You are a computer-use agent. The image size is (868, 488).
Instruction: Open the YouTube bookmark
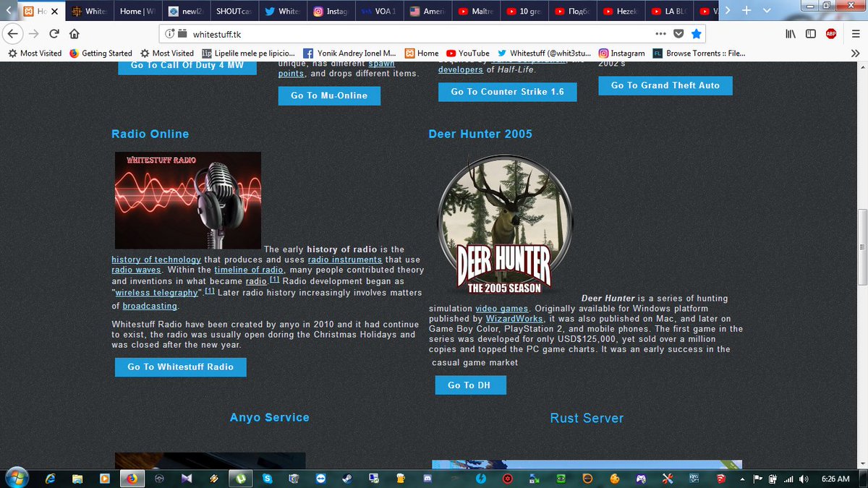tap(468, 53)
